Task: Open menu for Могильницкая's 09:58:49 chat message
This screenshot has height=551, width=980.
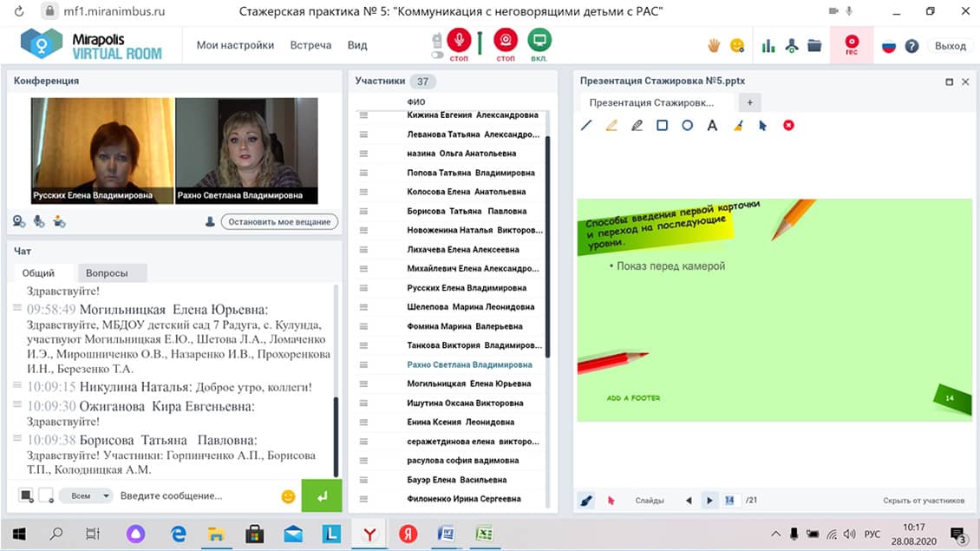Action: pyautogui.click(x=17, y=308)
